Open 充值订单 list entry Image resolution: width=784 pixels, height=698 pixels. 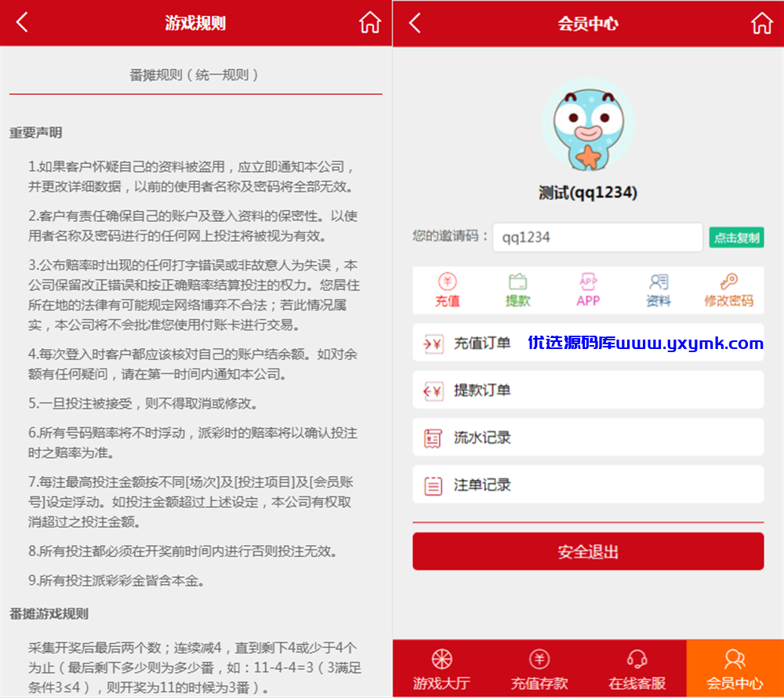tap(588, 343)
